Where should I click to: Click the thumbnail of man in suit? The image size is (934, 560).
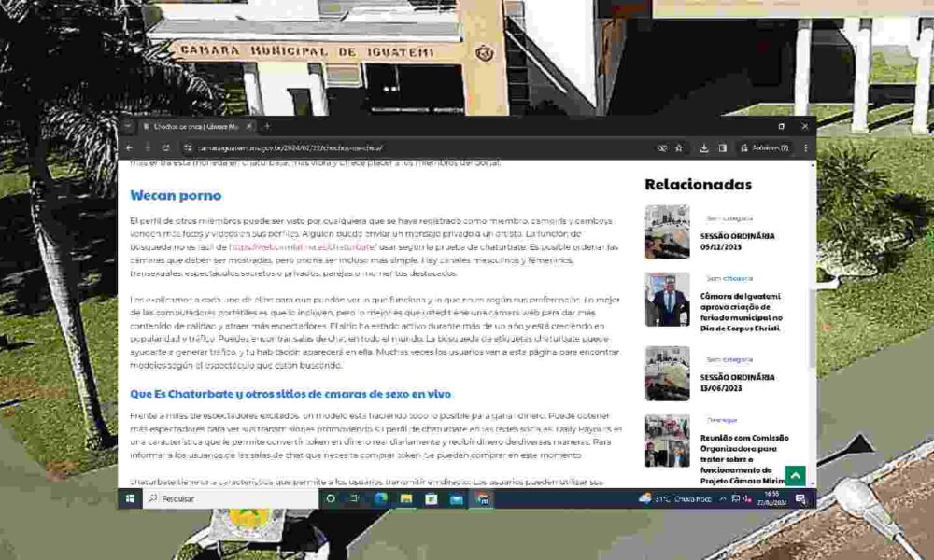[x=667, y=300]
